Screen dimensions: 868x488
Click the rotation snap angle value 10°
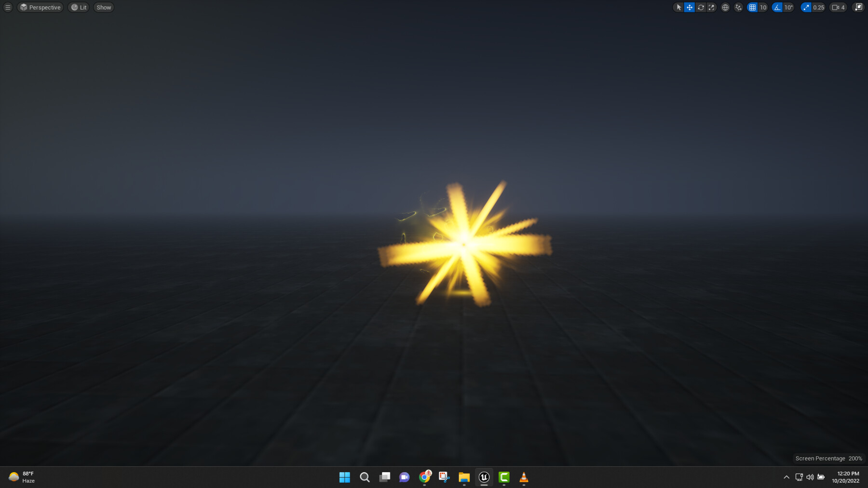pyautogui.click(x=789, y=7)
